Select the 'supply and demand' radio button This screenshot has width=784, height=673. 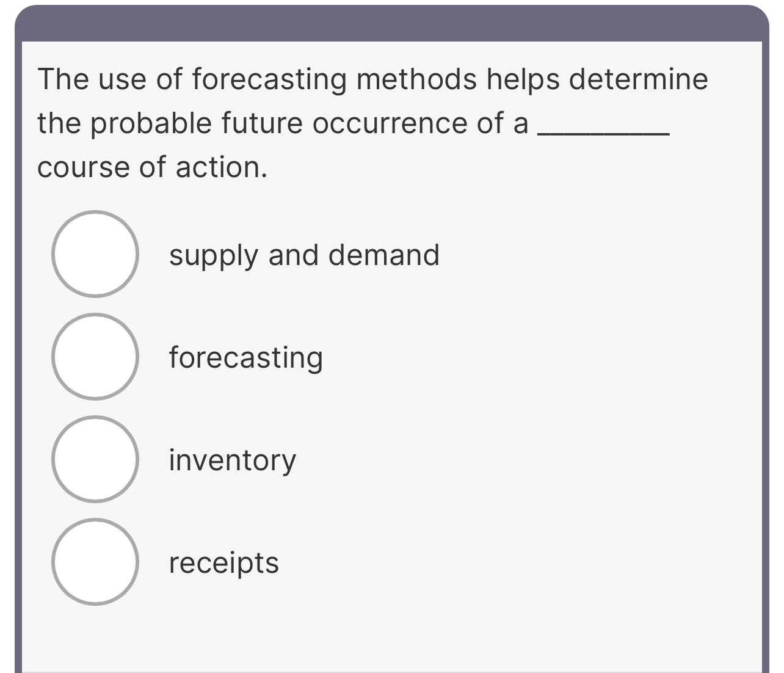click(x=96, y=255)
